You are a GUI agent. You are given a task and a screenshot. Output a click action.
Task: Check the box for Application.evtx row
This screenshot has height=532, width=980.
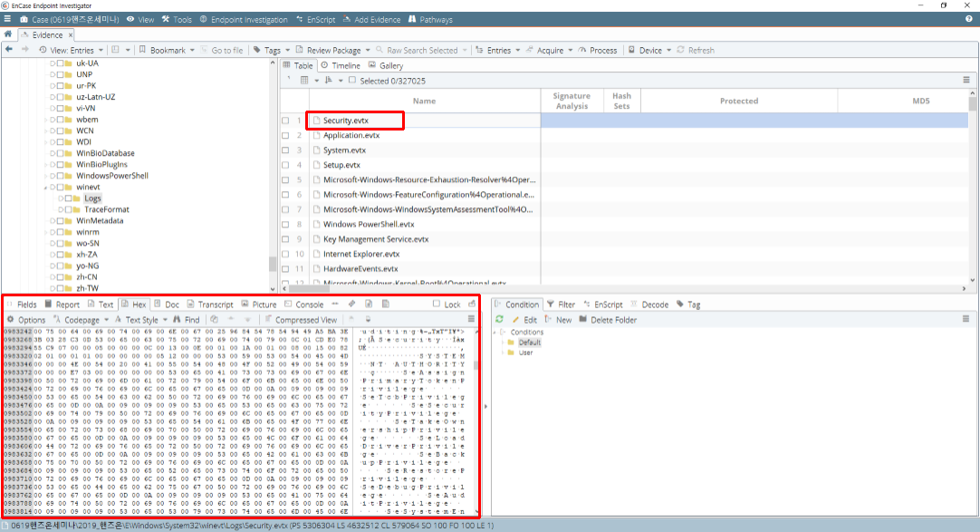(x=285, y=135)
